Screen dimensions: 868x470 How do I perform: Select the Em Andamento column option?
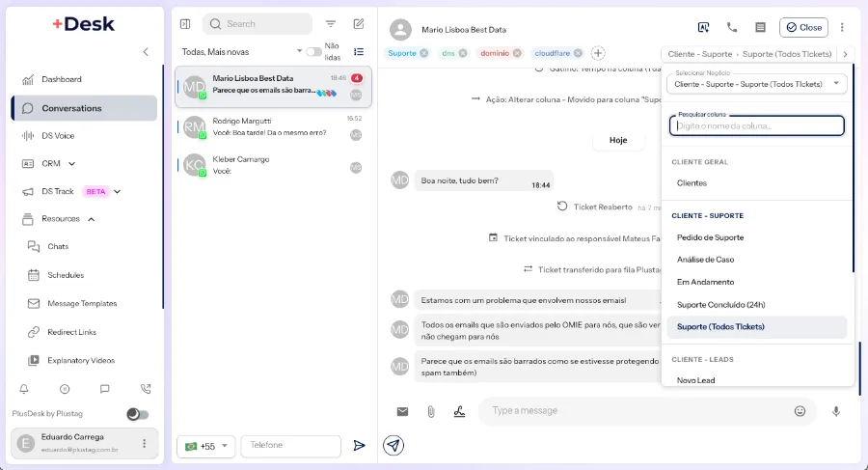coord(705,282)
